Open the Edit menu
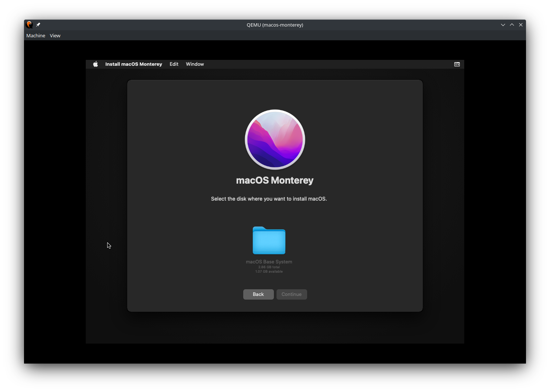 click(x=174, y=64)
